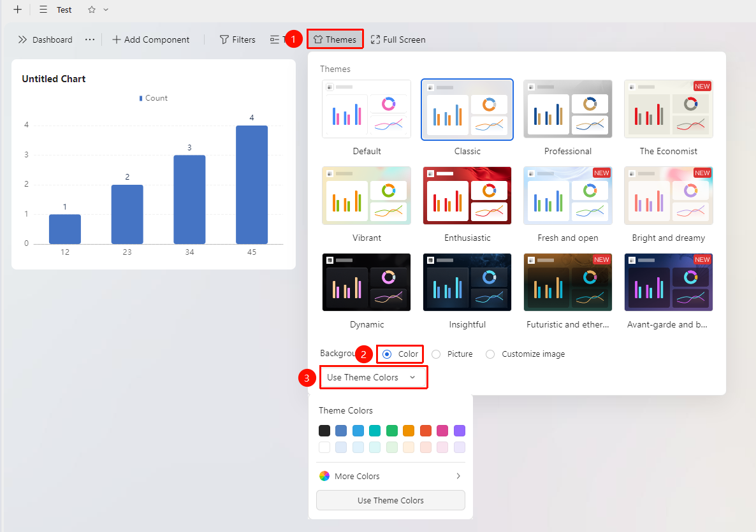Pick the white theme color swatch
The image size is (756, 532).
pyautogui.click(x=324, y=447)
